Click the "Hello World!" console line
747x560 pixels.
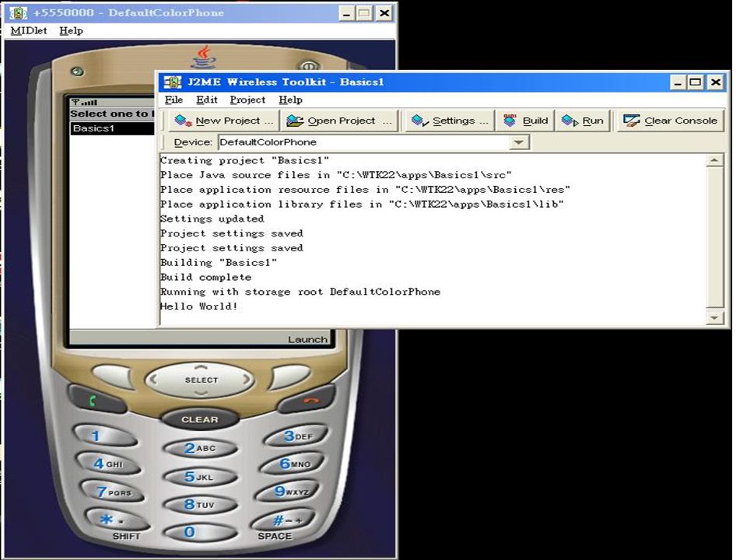(x=198, y=306)
